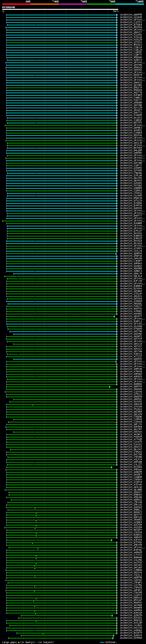Screen dimensions: 146x644
Task: Open the UniRef100_Q3U850 hit
Action: tap(131, 168)
